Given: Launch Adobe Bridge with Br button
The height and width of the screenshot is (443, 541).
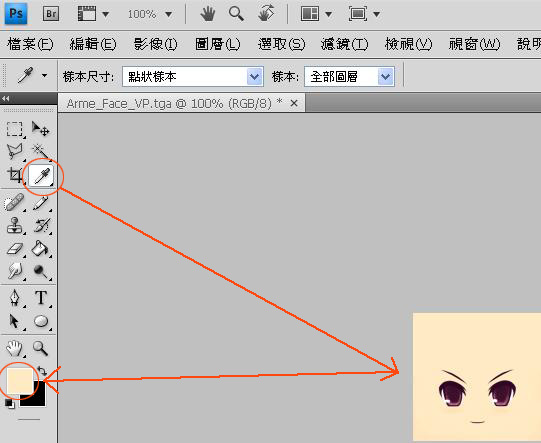Looking at the screenshot, I should (x=51, y=14).
